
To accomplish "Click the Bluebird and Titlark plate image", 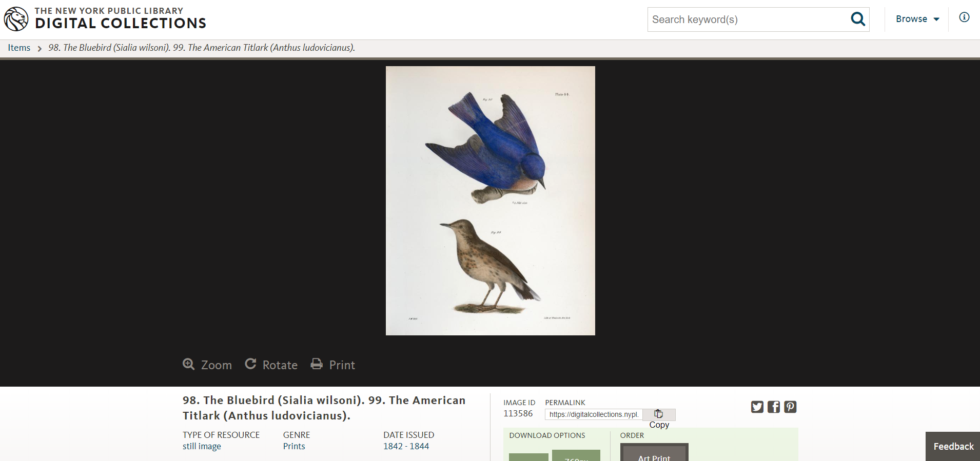I will click(491, 201).
